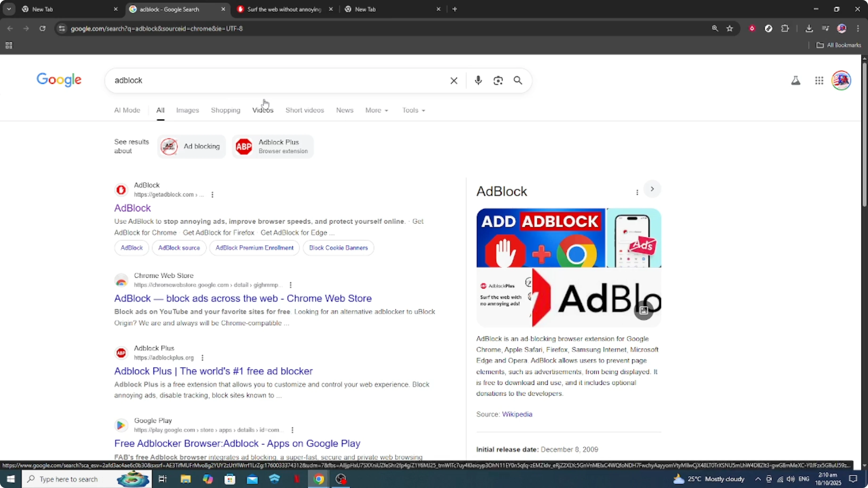Viewport: 868px width, 488px height.
Task: Click the Google Lens camera icon
Action: click(x=498, y=80)
